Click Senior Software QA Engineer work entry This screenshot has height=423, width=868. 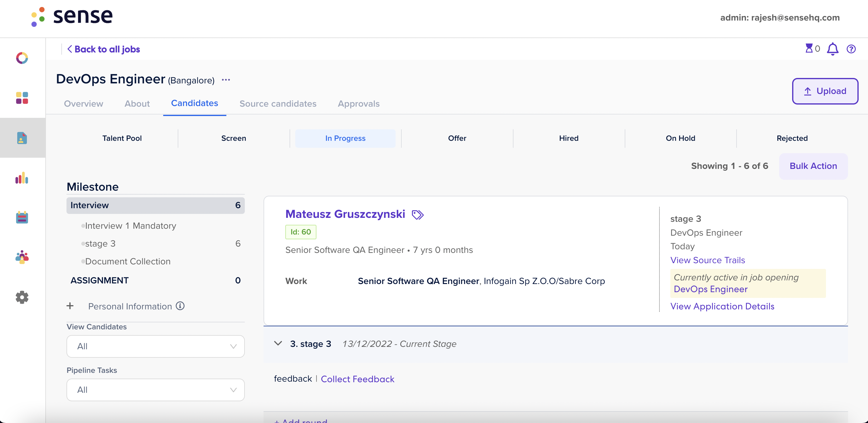coord(481,281)
